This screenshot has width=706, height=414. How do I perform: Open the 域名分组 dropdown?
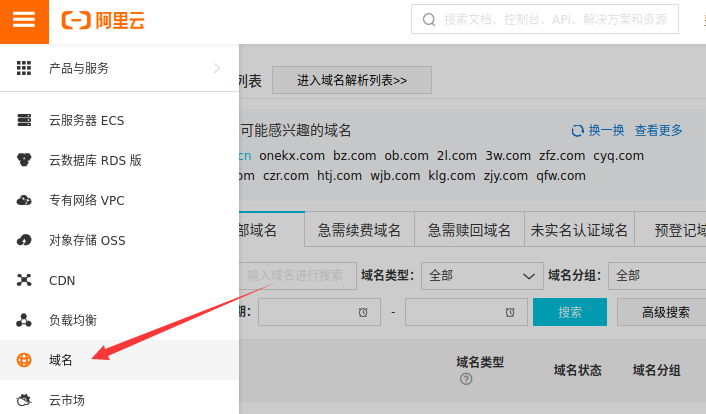pyautogui.click(x=657, y=276)
